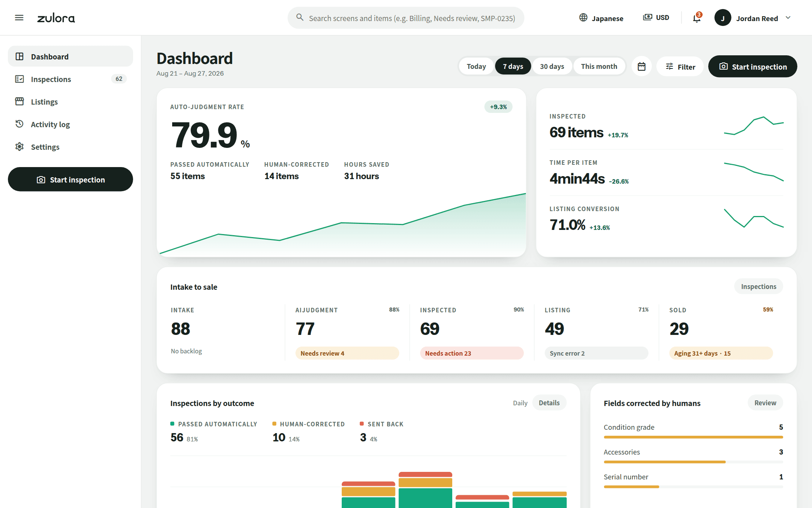812x508 pixels.
Task: Click the 31 hours saved value
Action: click(361, 176)
